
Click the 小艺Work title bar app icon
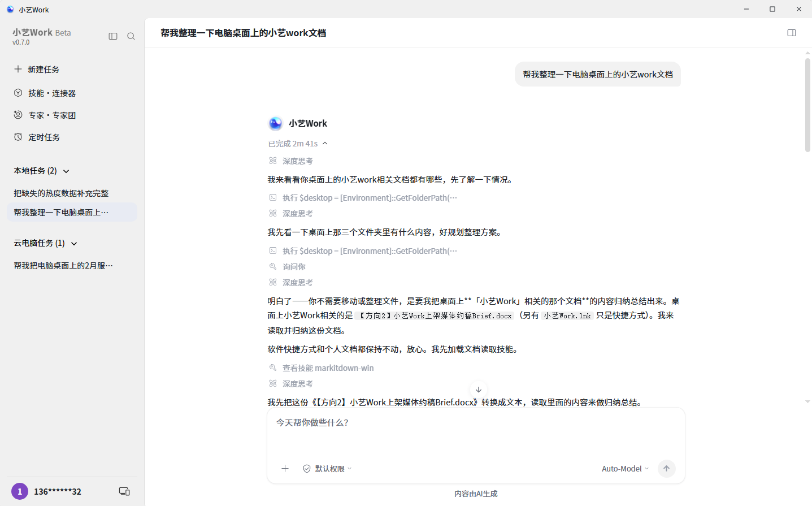(10, 9)
